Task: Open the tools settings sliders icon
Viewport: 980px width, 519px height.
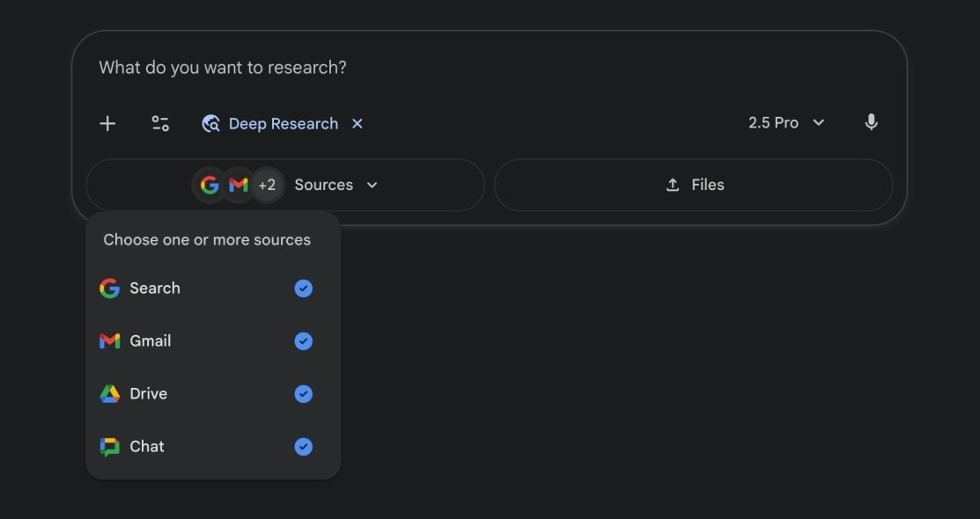Action: [x=160, y=124]
